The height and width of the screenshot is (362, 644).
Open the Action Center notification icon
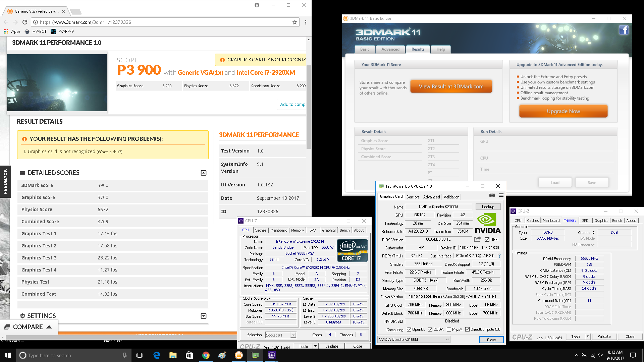point(633,355)
